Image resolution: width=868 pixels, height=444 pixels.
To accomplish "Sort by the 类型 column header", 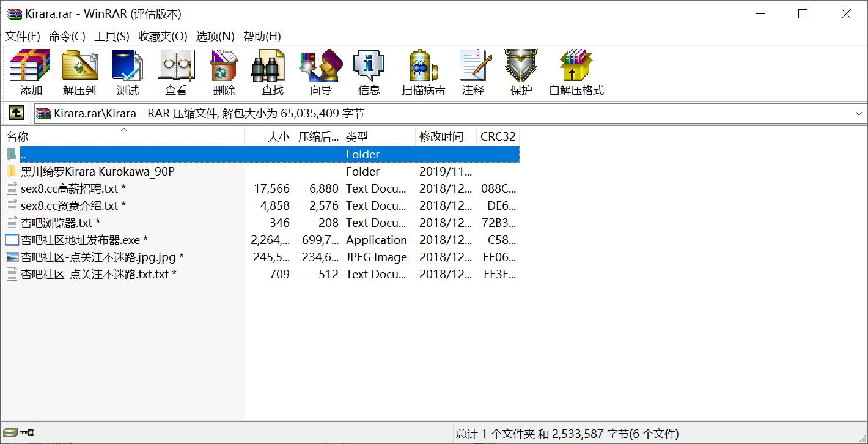I will (x=379, y=136).
